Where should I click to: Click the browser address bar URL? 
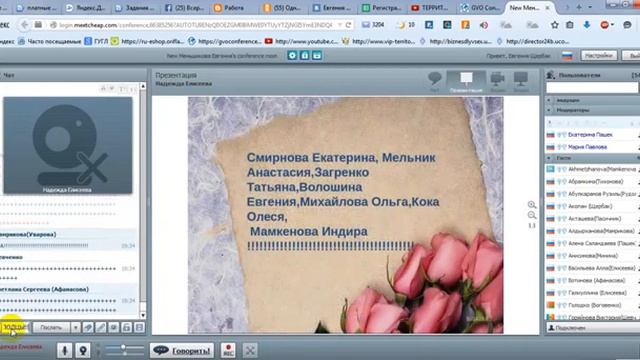[196, 25]
